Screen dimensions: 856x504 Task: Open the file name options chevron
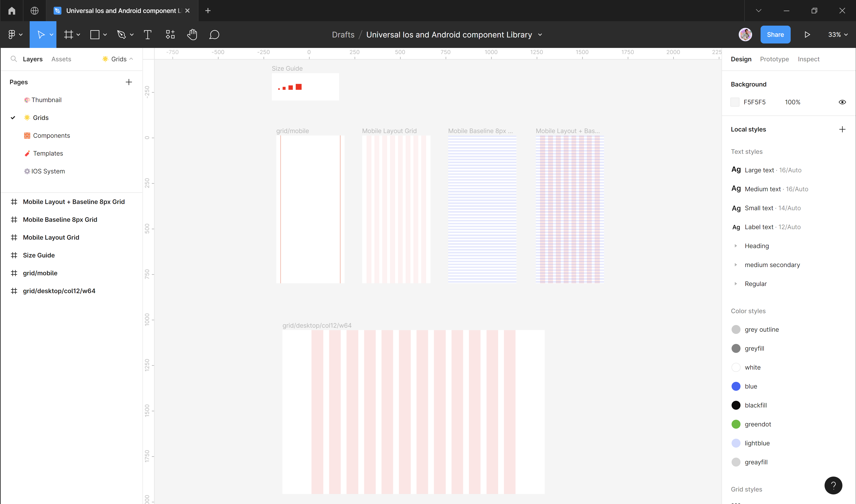click(540, 35)
